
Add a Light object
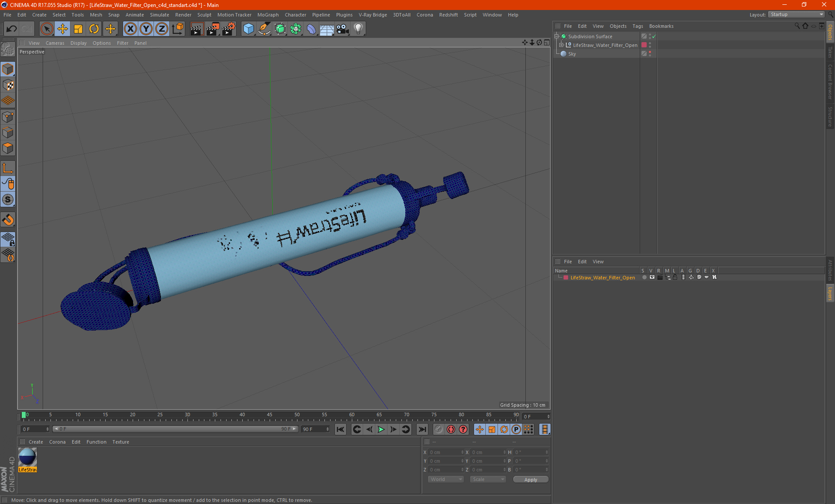click(x=358, y=29)
